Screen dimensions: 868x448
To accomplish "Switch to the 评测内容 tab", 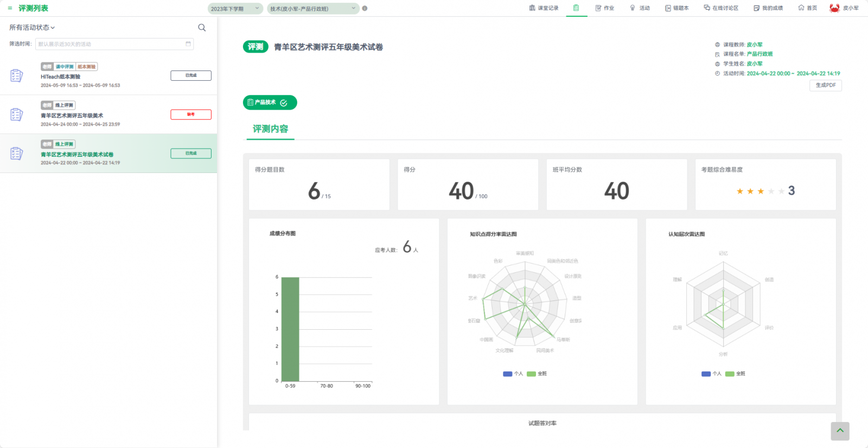I will click(270, 129).
